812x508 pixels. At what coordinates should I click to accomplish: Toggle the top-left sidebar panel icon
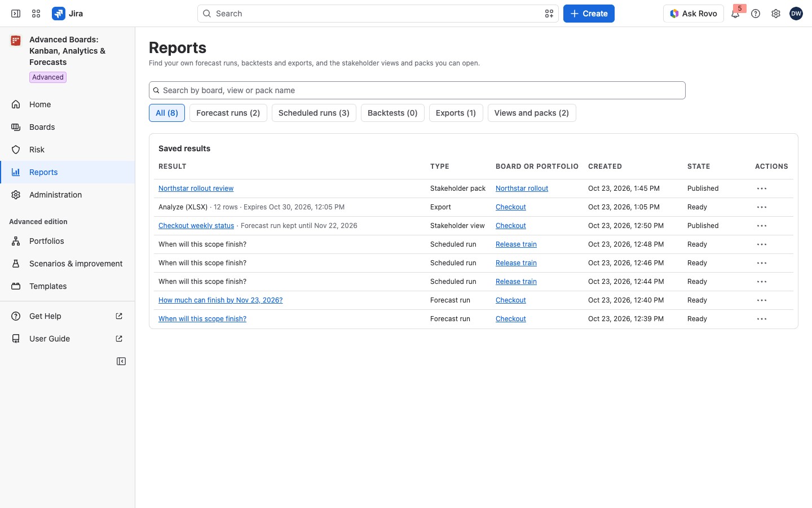(16, 14)
